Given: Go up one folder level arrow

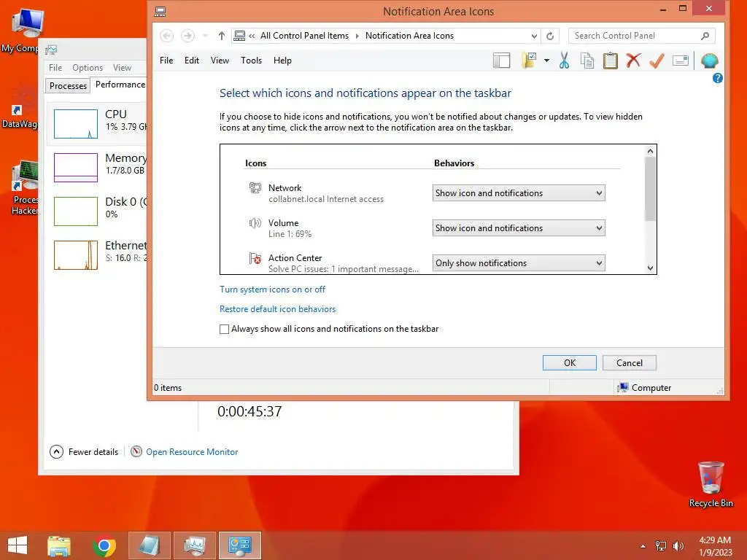Looking at the screenshot, I should pyautogui.click(x=222, y=36).
